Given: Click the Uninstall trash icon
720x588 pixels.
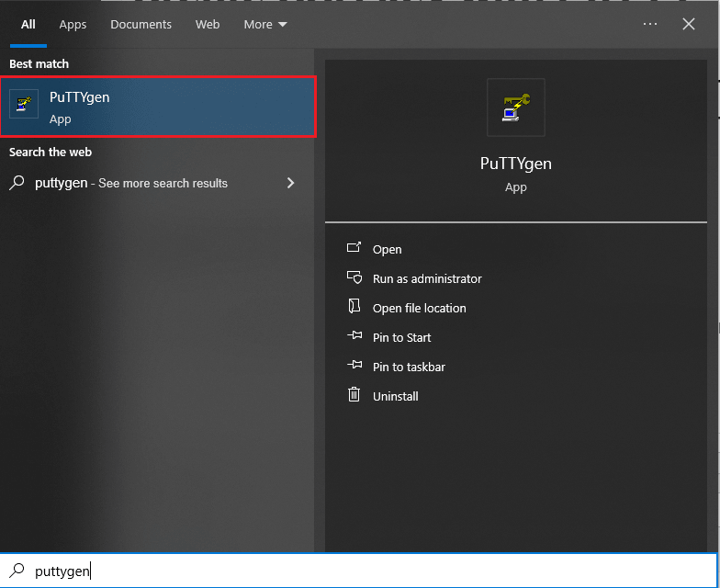Looking at the screenshot, I should click(354, 394).
